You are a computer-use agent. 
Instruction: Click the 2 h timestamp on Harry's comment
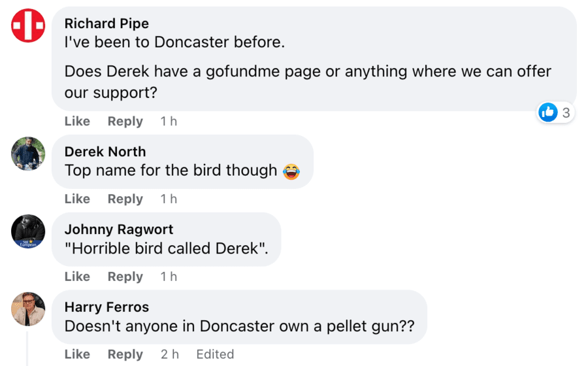click(169, 354)
